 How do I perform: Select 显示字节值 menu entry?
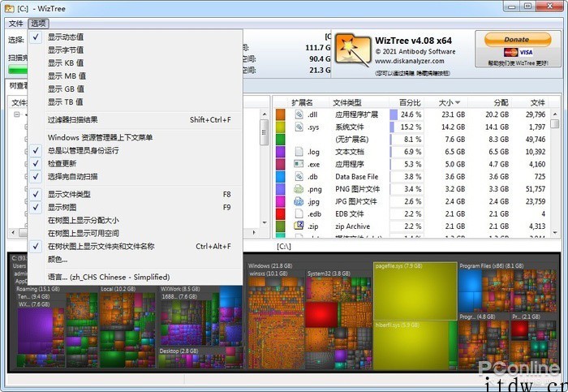pos(135,50)
